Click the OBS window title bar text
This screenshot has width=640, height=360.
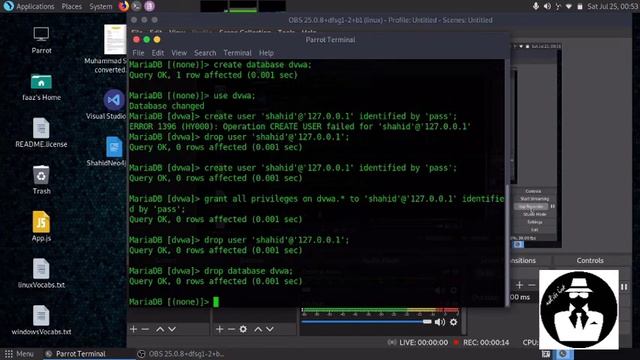[390, 20]
